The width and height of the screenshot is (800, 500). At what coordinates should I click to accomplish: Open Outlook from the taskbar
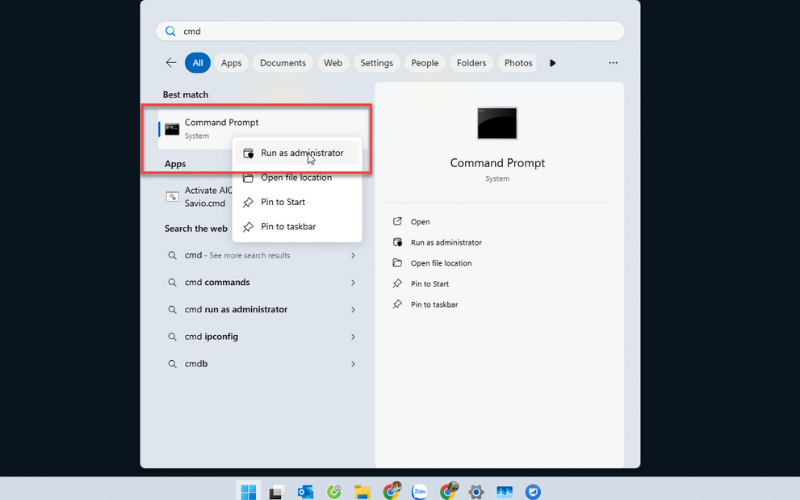point(305,492)
